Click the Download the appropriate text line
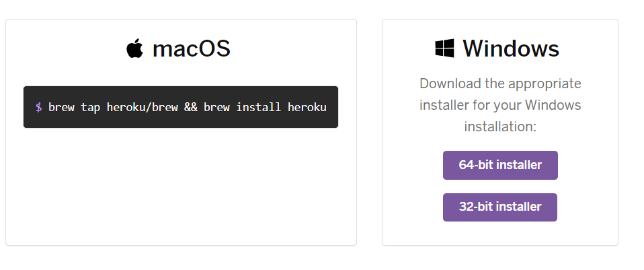 (500, 83)
